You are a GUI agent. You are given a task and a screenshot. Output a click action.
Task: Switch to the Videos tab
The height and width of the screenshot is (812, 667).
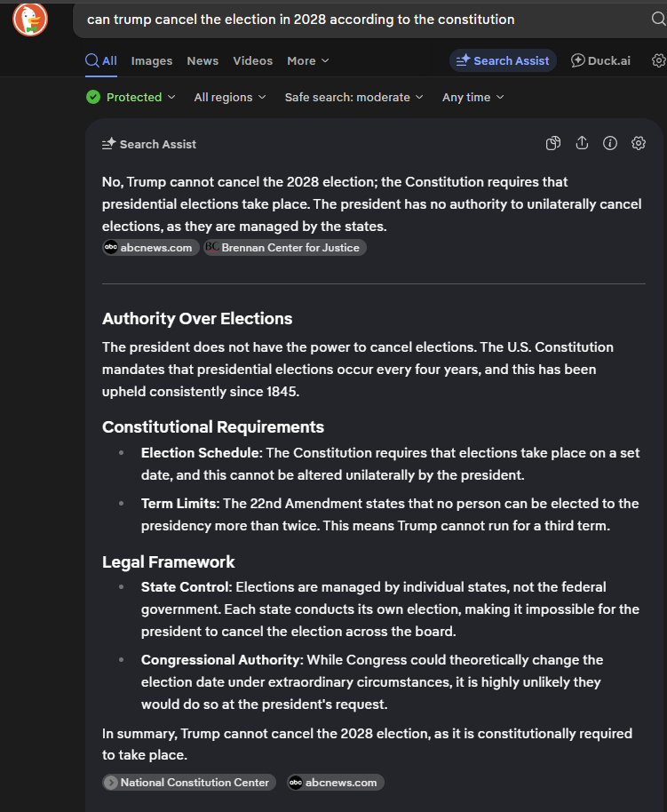252,60
